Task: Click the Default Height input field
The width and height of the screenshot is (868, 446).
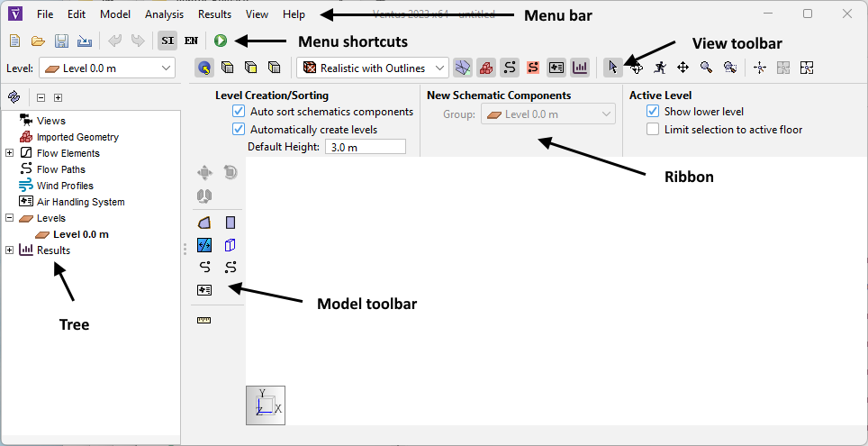Action: click(365, 147)
